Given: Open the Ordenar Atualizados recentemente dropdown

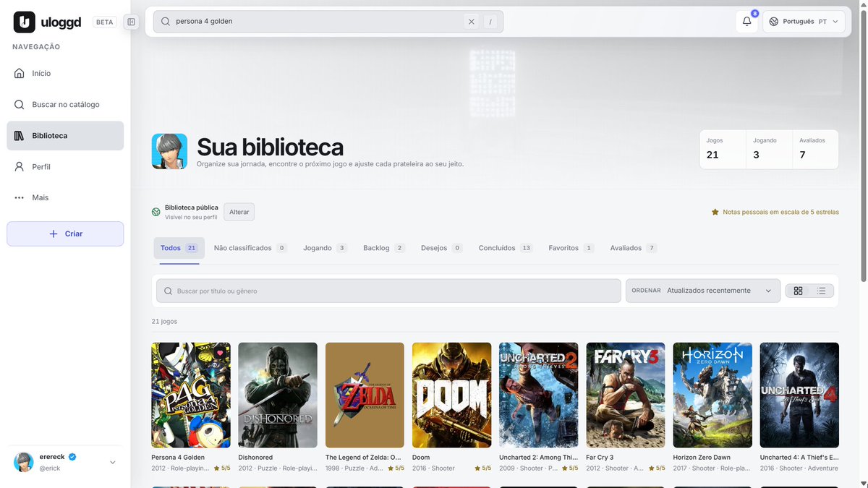Looking at the screenshot, I should 703,291.
